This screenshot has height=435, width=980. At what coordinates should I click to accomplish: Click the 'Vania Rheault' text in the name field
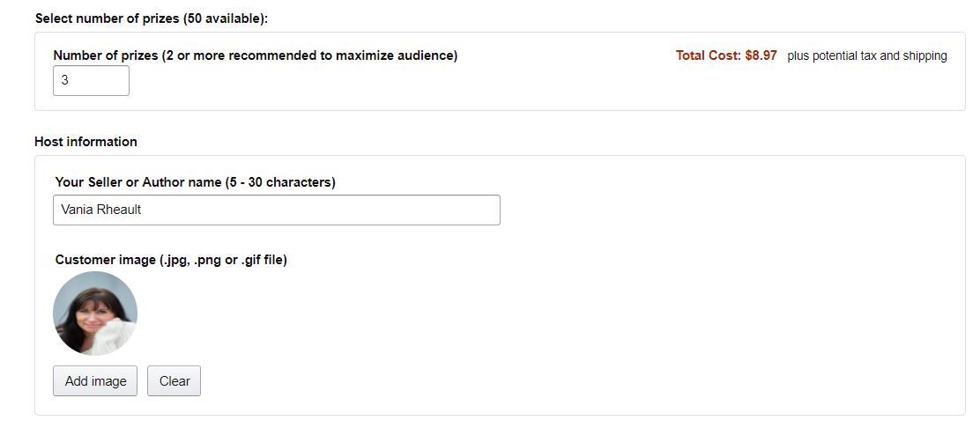click(101, 210)
